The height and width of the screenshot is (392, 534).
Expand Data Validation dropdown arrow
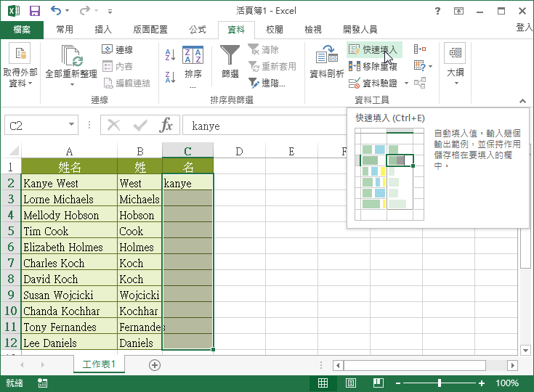(x=406, y=83)
